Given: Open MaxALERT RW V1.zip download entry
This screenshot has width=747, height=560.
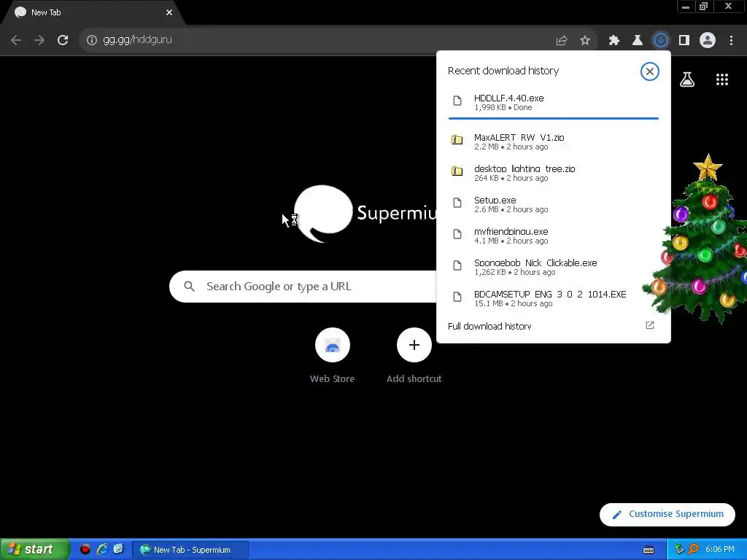Looking at the screenshot, I should click(x=553, y=141).
